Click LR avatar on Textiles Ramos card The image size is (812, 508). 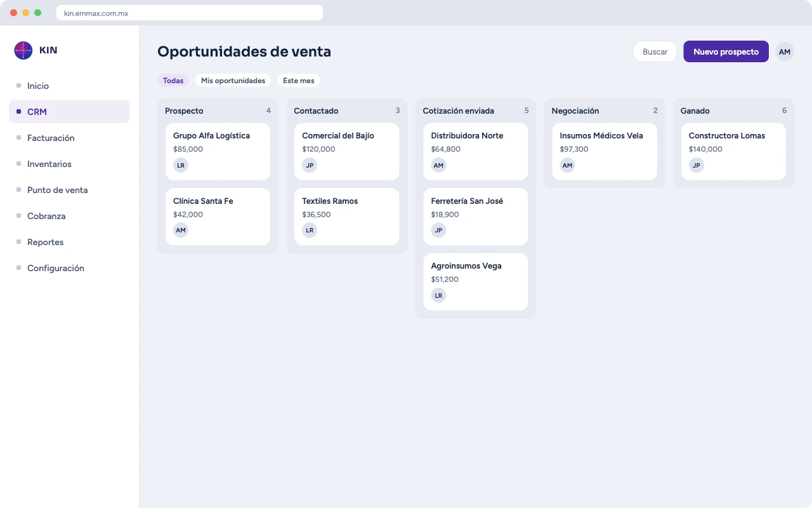(310, 230)
